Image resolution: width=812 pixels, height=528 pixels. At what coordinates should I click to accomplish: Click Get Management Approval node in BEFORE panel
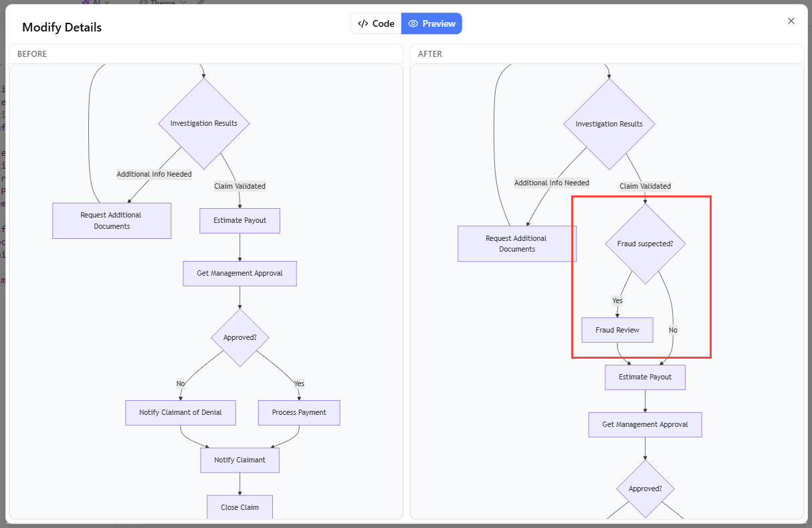coord(239,273)
